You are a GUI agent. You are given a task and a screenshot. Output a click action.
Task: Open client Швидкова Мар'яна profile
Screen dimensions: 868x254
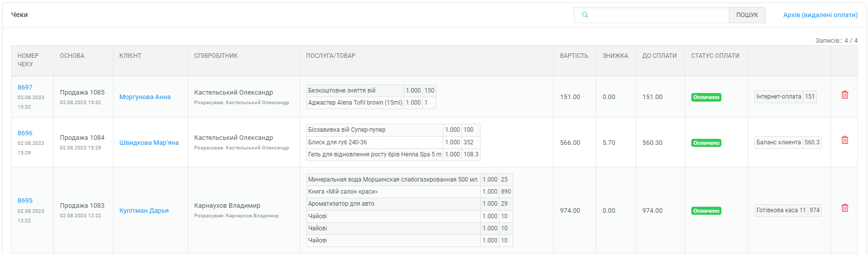(x=149, y=143)
